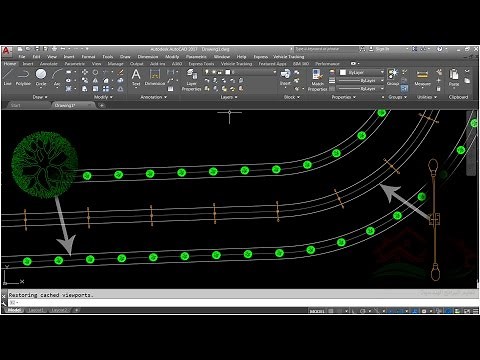Toggle grid display in status bar
The height and width of the screenshot is (360, 480).
331,311
